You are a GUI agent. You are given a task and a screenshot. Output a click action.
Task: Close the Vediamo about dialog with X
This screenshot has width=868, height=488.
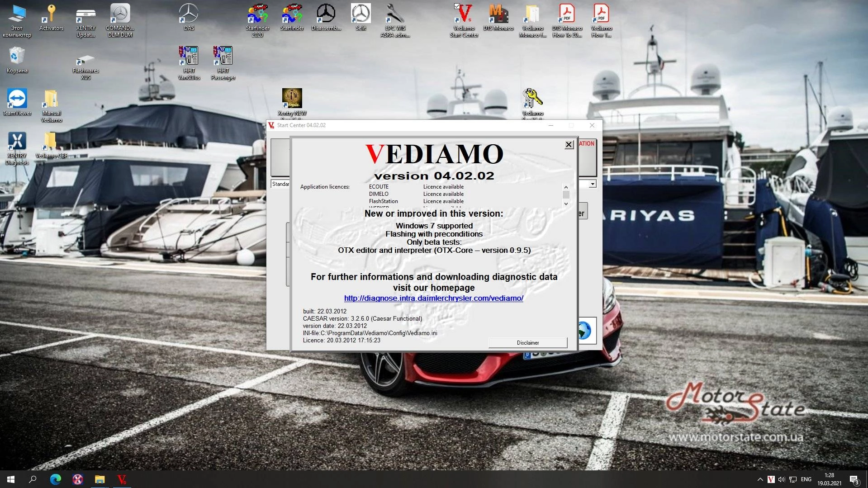(x=569, y=145)
